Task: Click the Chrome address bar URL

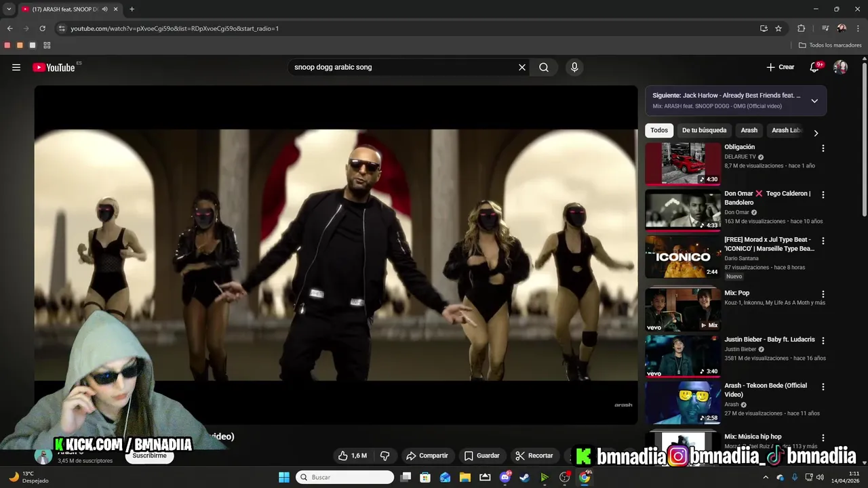Action: [174, 28]
